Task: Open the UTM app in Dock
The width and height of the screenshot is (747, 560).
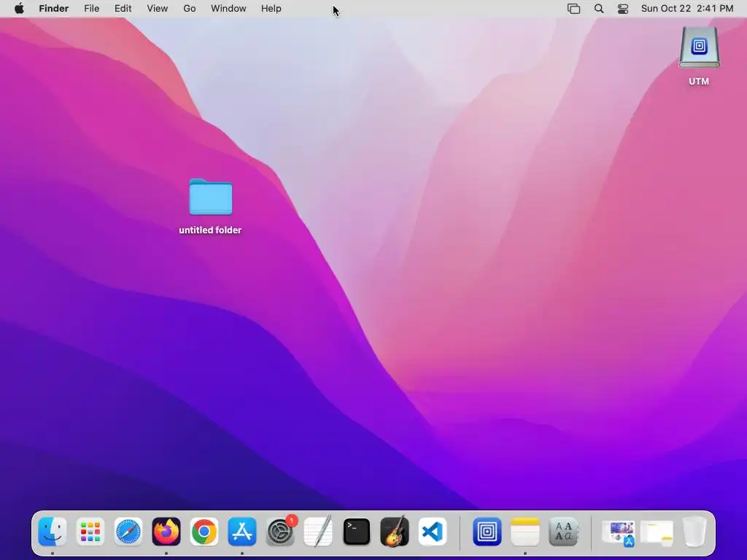Action: pos(487,532)
